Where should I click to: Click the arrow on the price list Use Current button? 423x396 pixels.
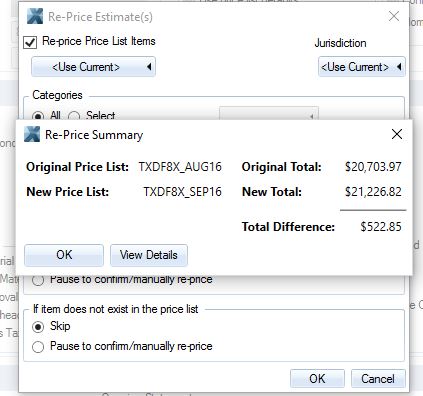[149, 67]
